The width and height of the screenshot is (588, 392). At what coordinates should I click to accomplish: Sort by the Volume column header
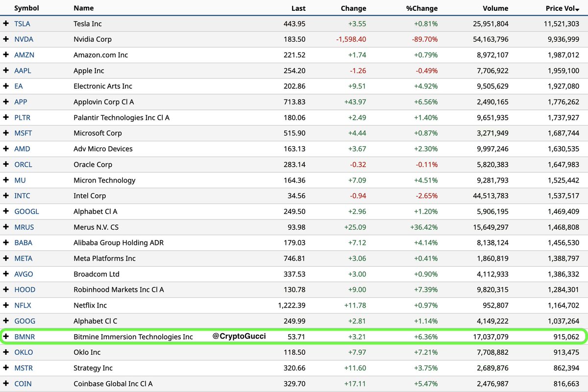pyautogui.click(x=494, y=8)
